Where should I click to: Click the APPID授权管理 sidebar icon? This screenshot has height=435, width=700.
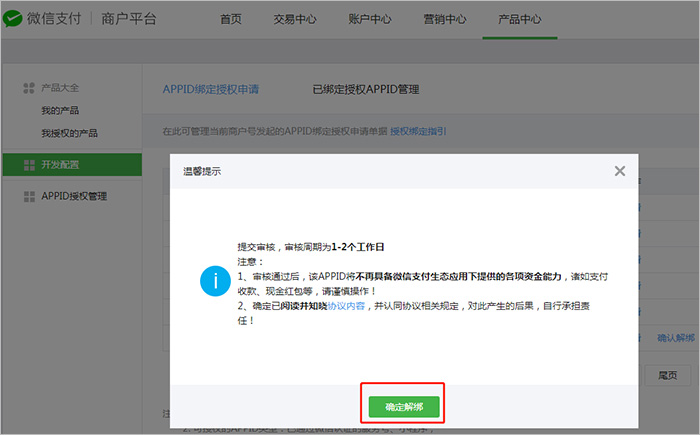coord(29,197)
